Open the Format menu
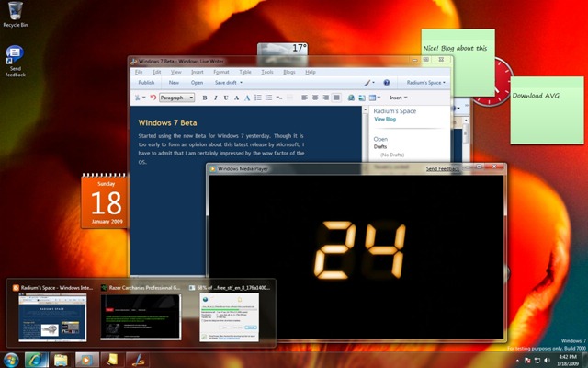The image size is (588, 368). (x=221, y=72)
